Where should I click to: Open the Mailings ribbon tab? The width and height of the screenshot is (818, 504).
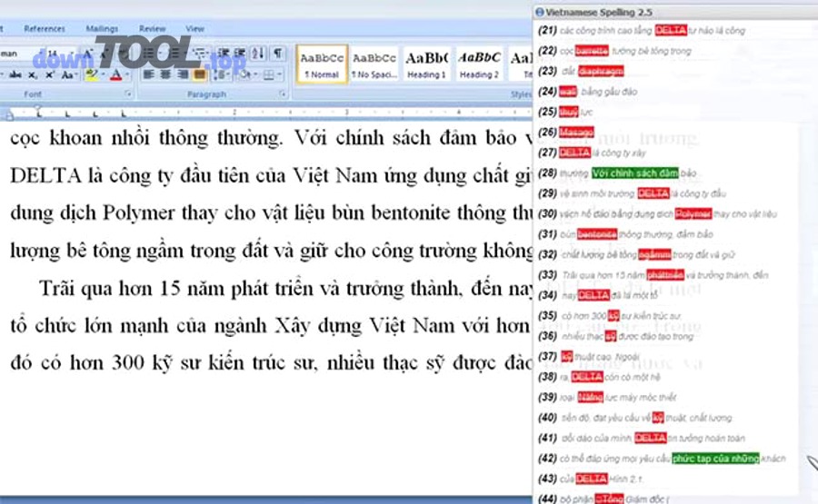pyautogui.click(x=102, y=29)
